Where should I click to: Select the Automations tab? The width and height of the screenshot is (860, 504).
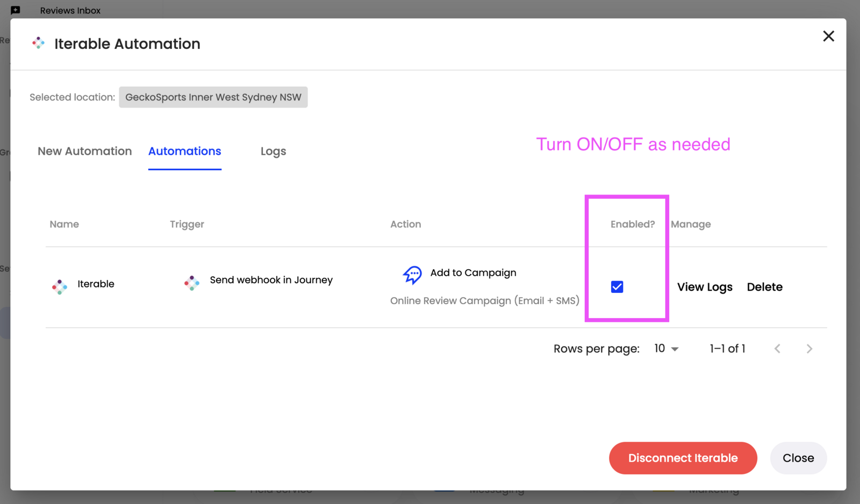(184, 152)
